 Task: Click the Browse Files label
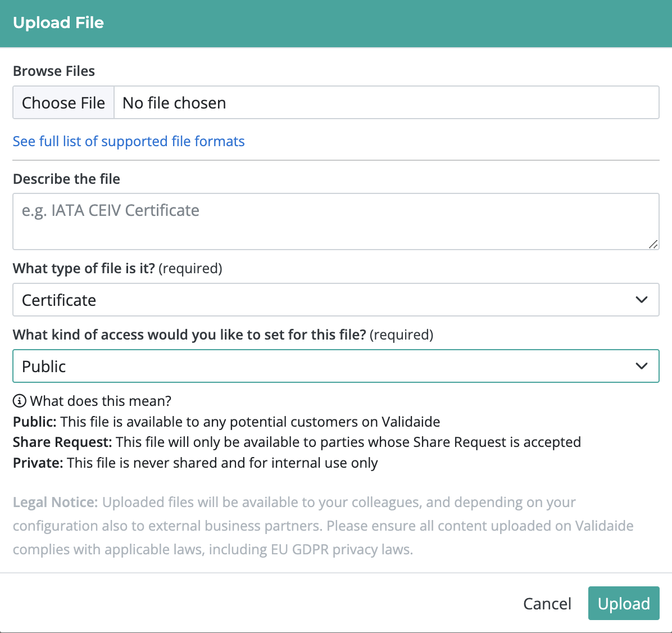[54, 71]
